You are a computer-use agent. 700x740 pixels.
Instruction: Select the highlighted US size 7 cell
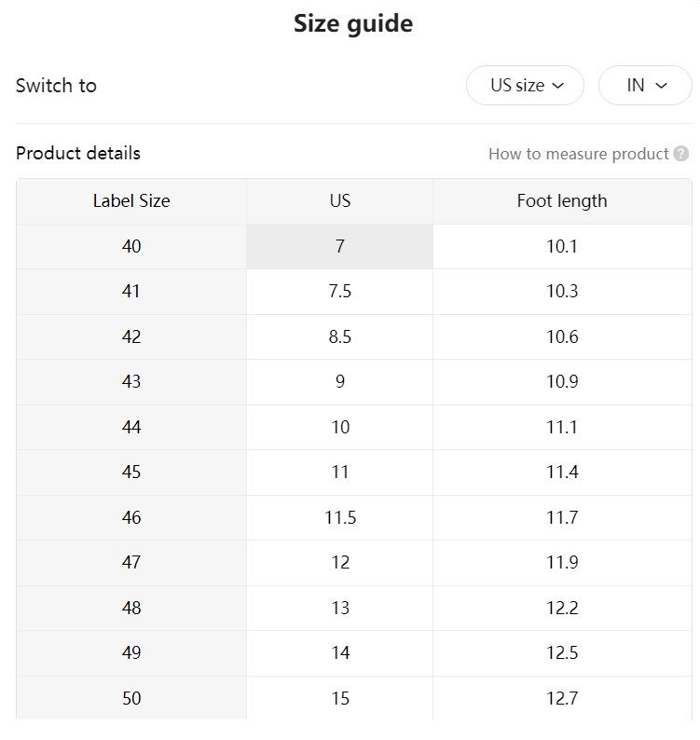[x=340, y=246]
